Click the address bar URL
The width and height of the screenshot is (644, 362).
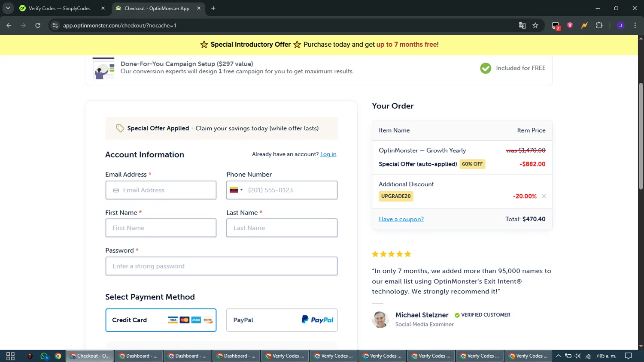[120, 25]
